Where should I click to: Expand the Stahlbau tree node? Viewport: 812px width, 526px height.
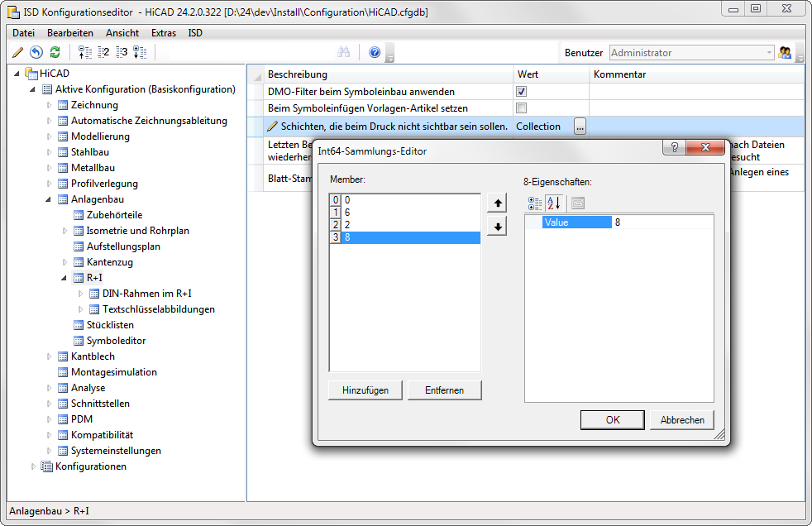(49, 152)
